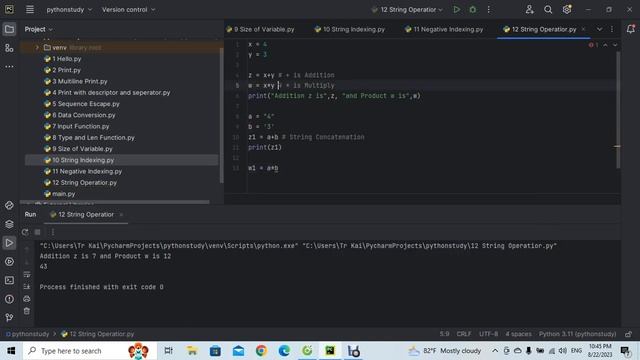Open Run panel more options
This screenshot has width=640, height=360.
[53, 232]
